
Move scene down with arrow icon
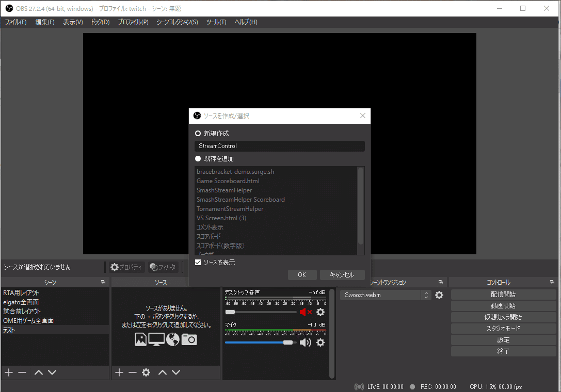tap(52, 372)
